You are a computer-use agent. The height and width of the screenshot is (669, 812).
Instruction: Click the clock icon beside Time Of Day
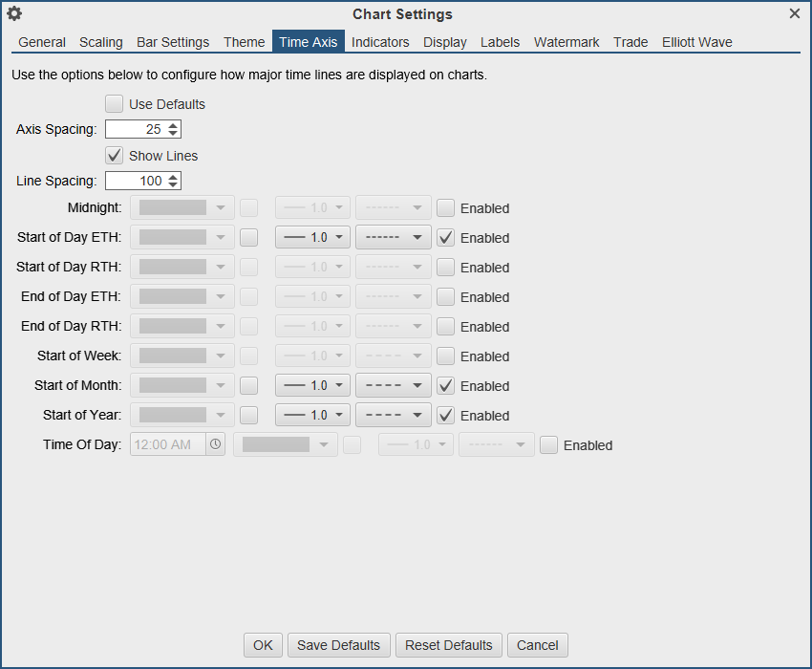click(x=215, y=444)
